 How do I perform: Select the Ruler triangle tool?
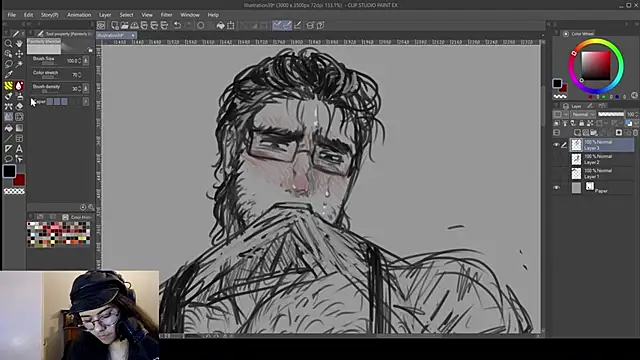pyautogui.click(x=8, y=149)
